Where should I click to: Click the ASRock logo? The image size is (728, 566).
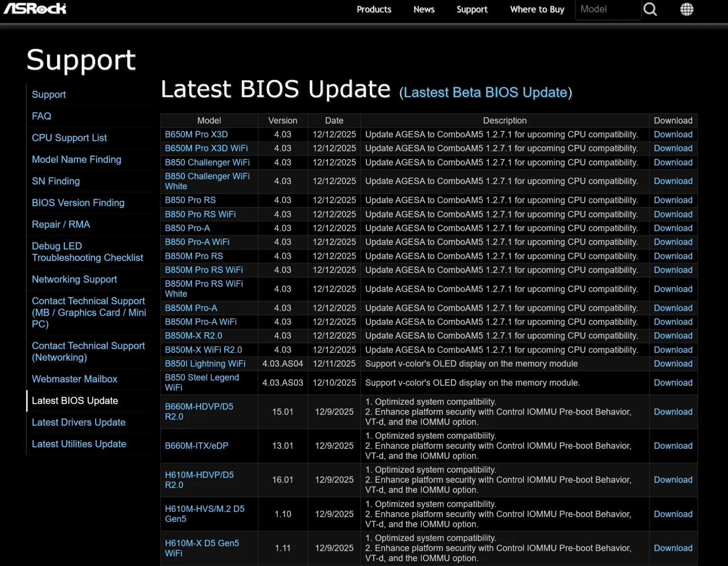tap(35, 8)
